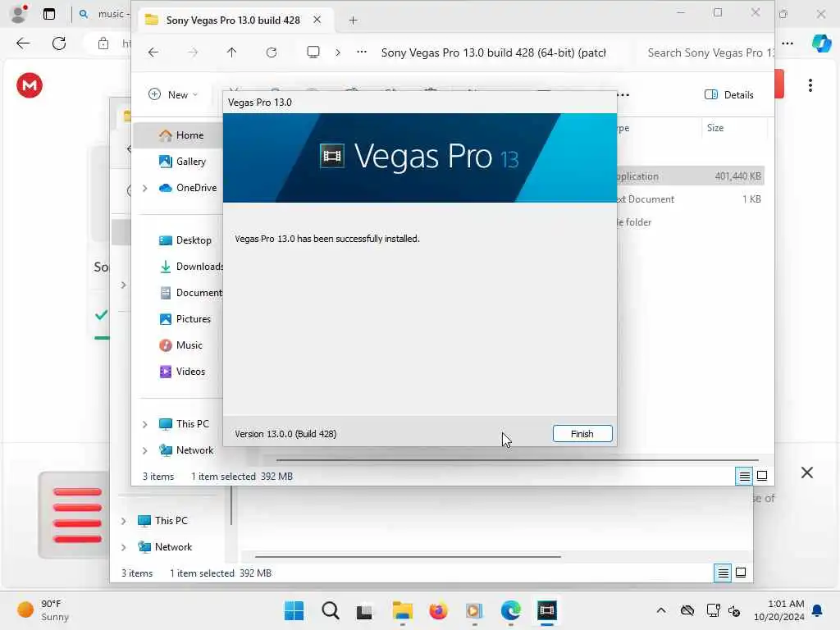Select This PC in the front Explorer window
Image resolution: width=840 pixels, height=630 pixels.
[x=184, y=424]
